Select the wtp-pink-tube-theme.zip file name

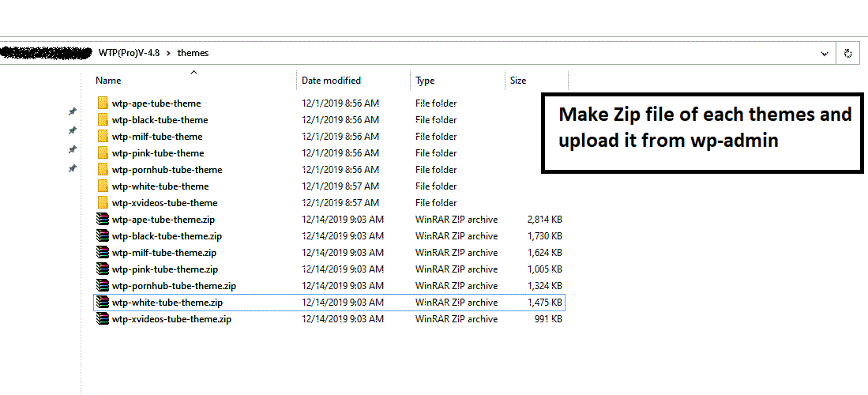click(165, 269)
